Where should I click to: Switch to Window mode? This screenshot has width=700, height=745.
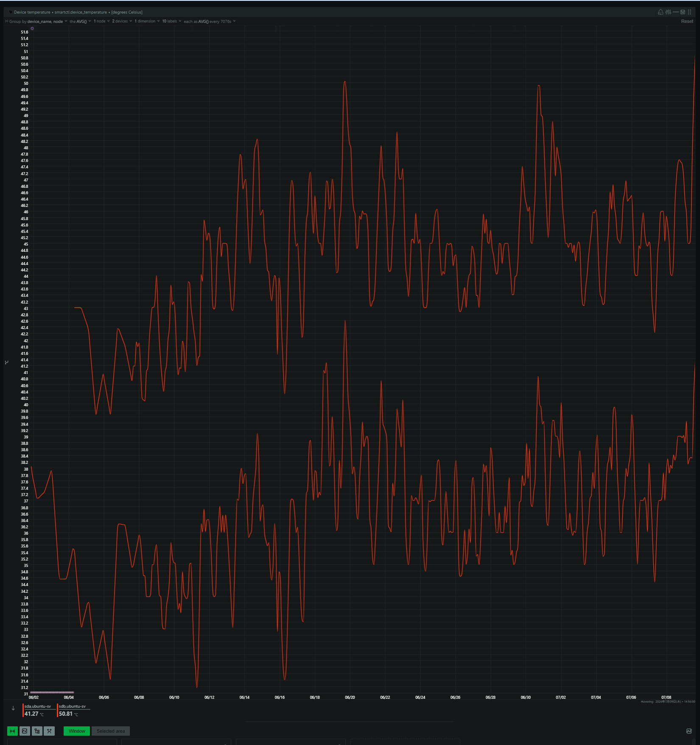point(77,731)
